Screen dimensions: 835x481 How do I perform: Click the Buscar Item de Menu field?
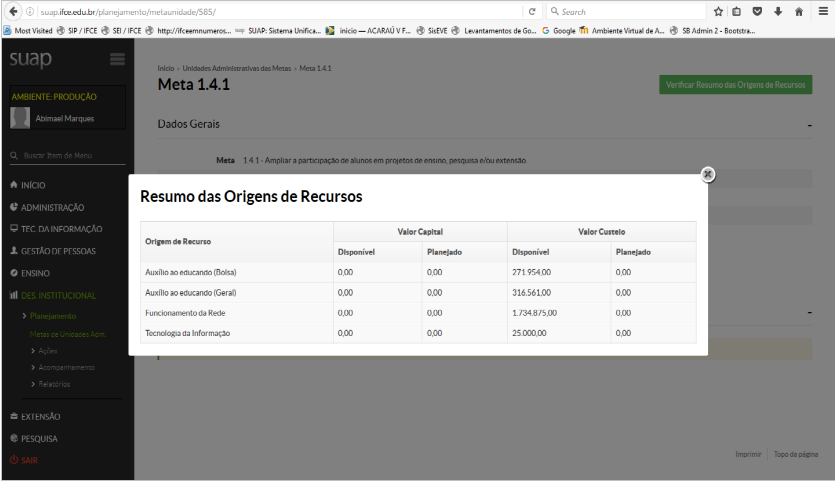(x=65, y=156)
